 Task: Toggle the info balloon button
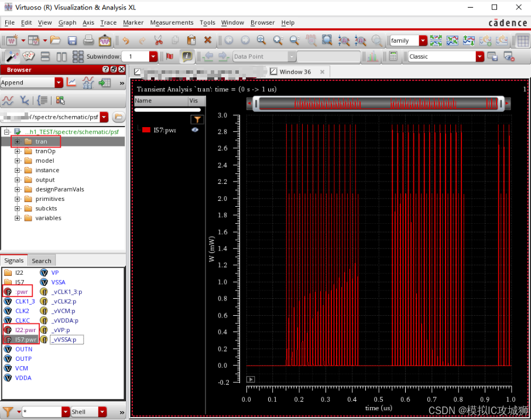[x=187, y=57]
